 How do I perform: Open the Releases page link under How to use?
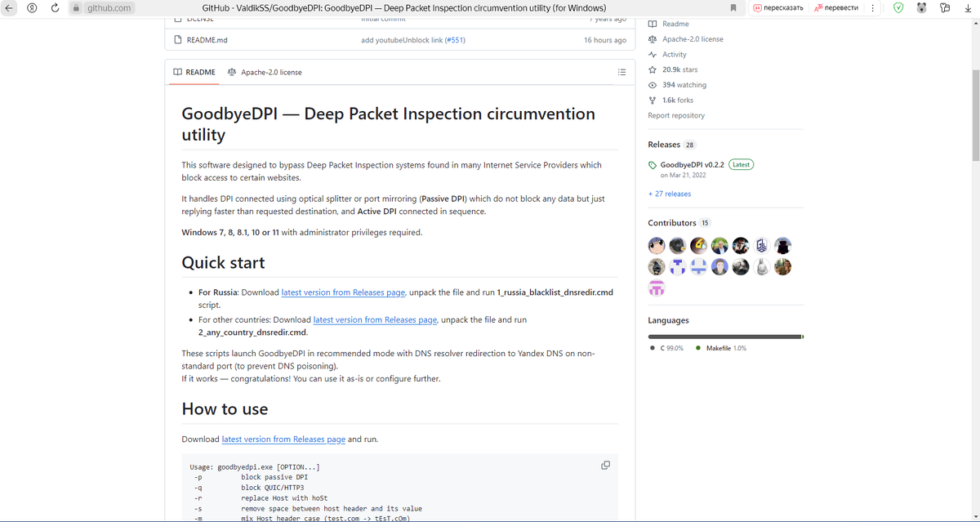[283, 439]
